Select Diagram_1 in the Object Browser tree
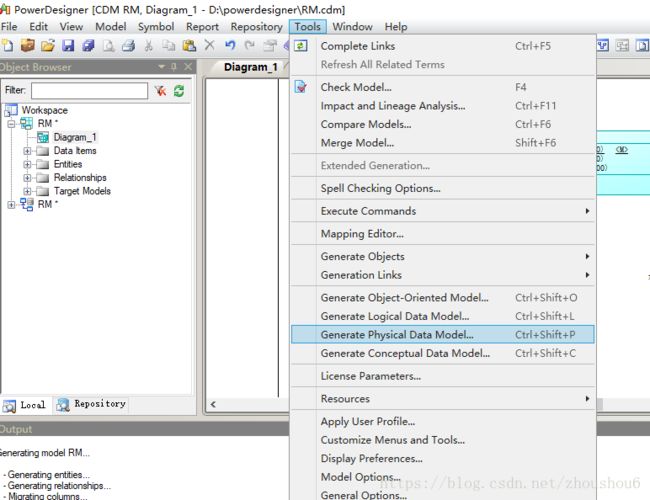 (75, 137)
